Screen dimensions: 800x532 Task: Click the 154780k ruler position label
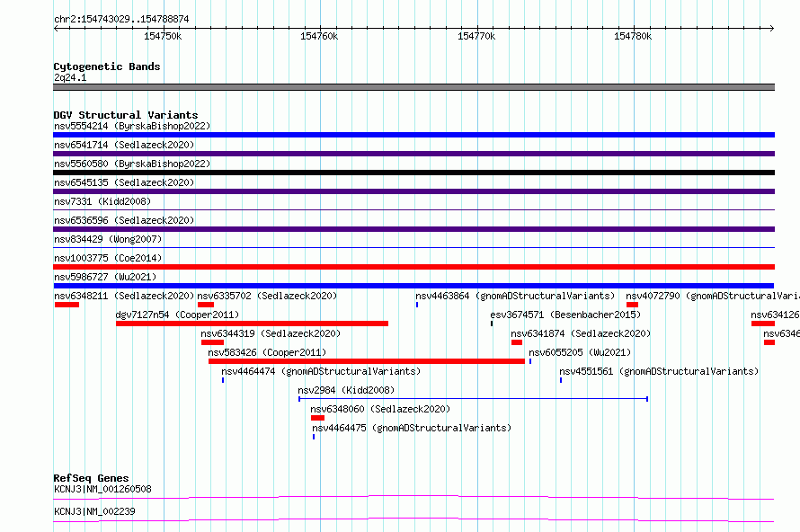click(x=633, y=36)
